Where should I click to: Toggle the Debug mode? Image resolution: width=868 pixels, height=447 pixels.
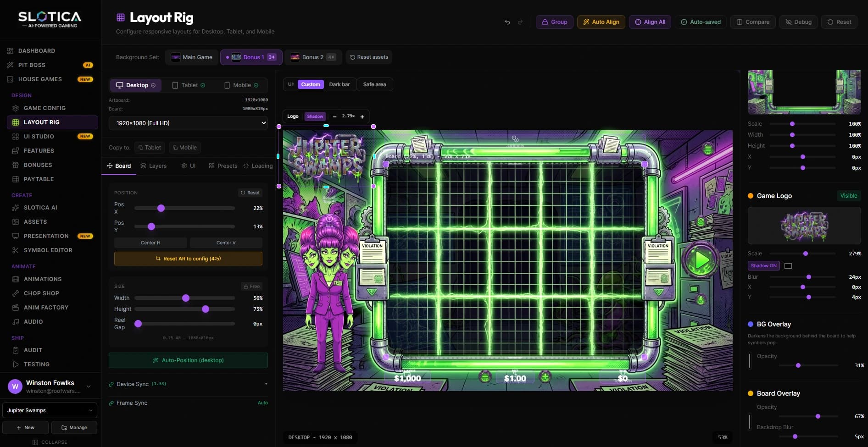tap(798, 22)
